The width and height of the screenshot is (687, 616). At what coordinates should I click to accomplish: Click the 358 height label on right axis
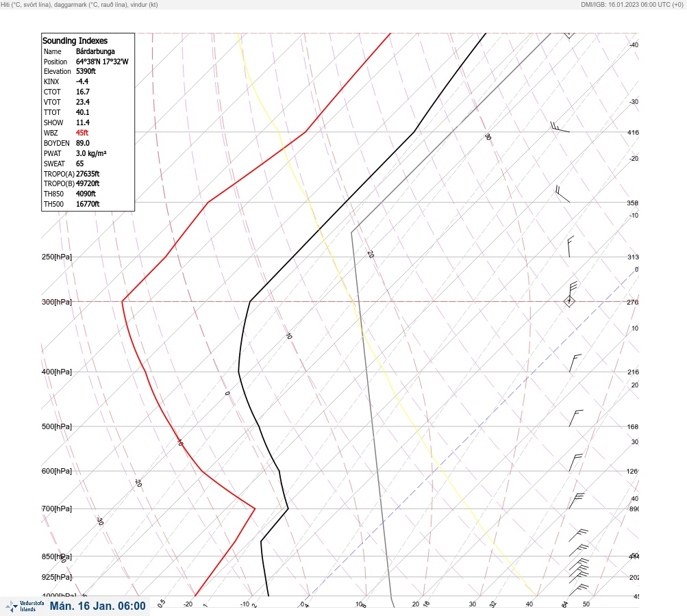[x=633, y=203]
